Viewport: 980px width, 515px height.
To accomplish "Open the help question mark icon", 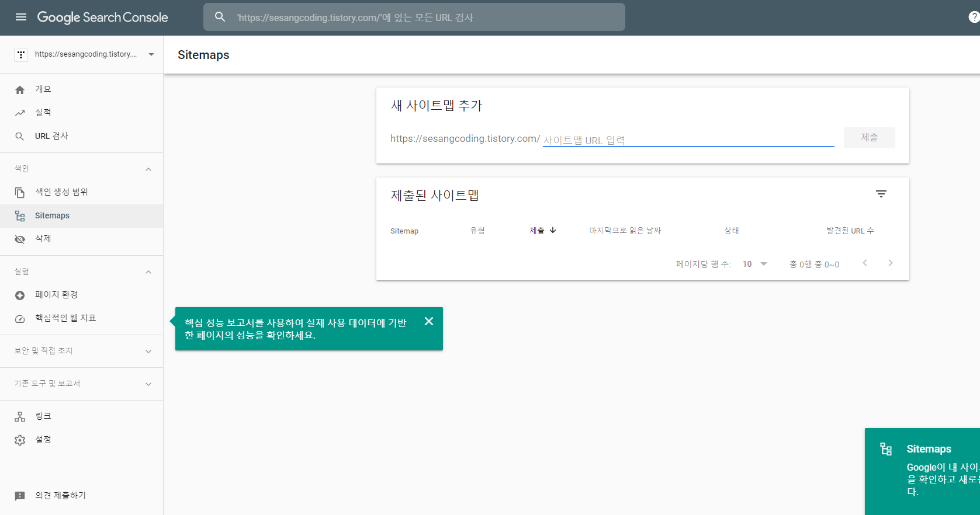I will [974, 17].
